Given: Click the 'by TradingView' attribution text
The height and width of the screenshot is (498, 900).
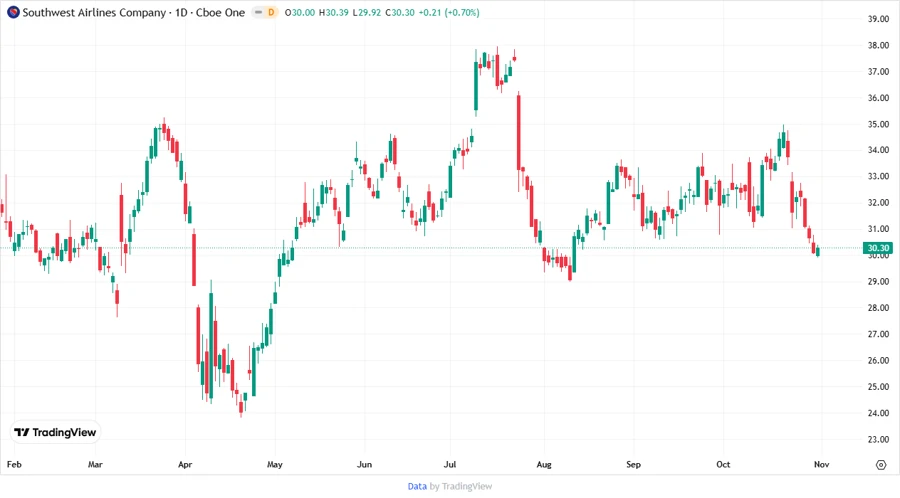Looking at the screenshot, I should [461, 486].
